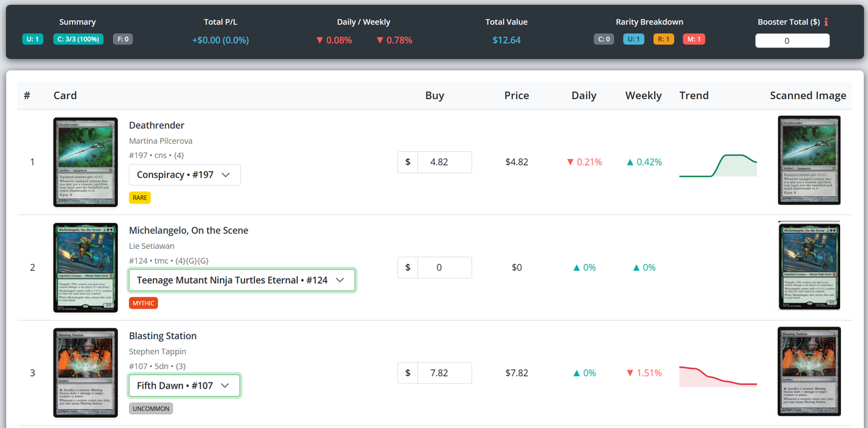
Task: Click the Michelangelo card thumbnail in Card column
Action: 85,267
